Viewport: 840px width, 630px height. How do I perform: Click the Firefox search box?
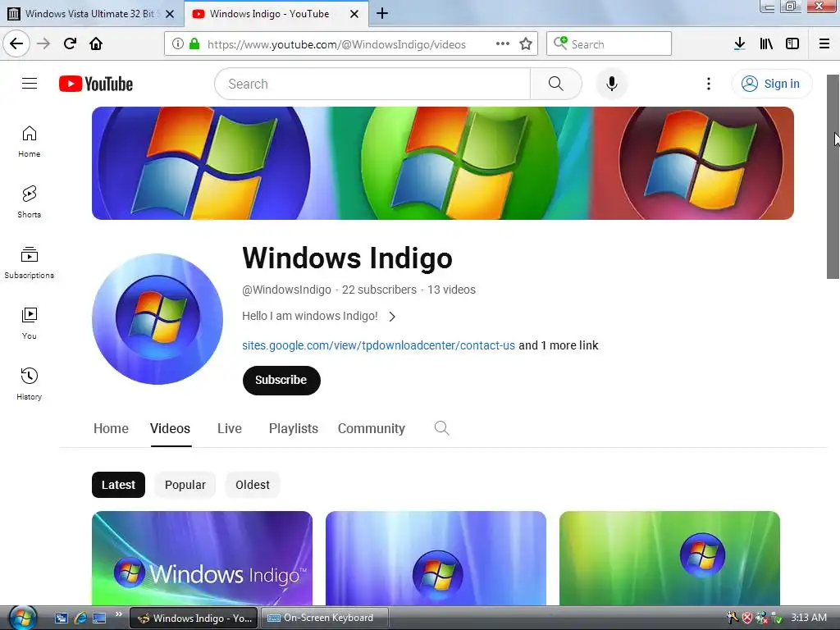point(609,44)
